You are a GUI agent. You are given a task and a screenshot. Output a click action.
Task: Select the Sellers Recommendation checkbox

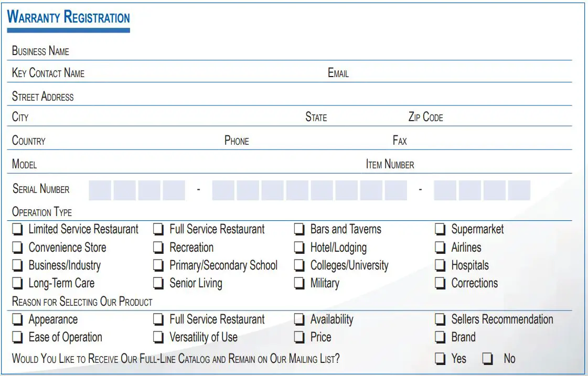441,319
